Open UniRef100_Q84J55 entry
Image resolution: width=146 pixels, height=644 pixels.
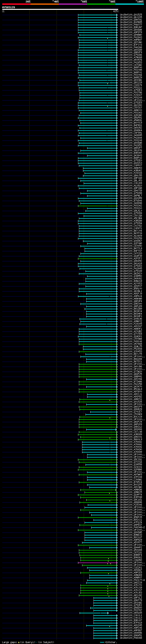tap(131, 176)
